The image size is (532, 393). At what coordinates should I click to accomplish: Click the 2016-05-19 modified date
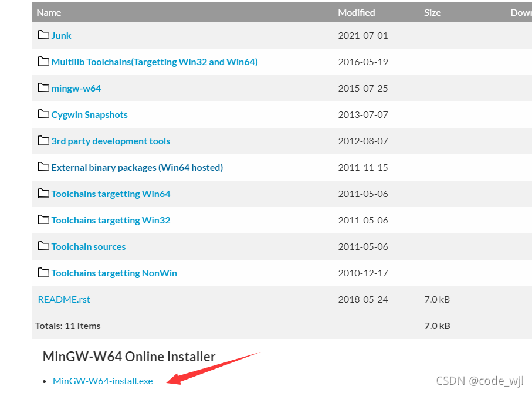point(362,62)
